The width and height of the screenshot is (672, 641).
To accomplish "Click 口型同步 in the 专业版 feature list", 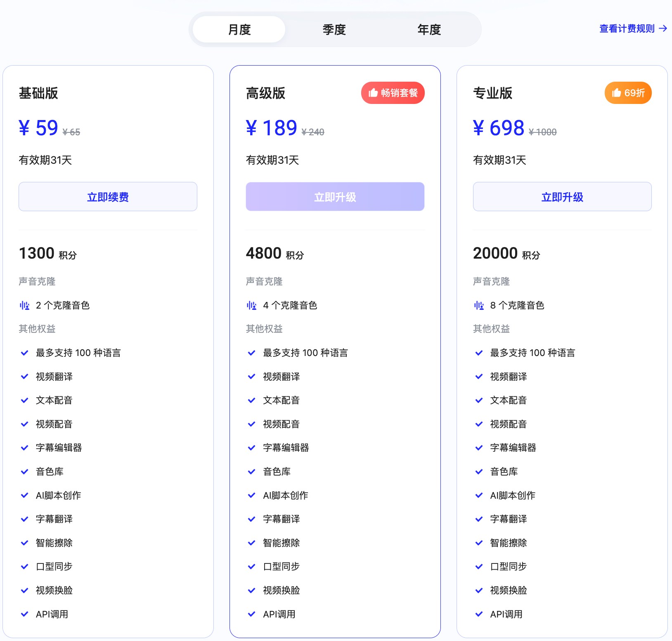I will point(509,566).
